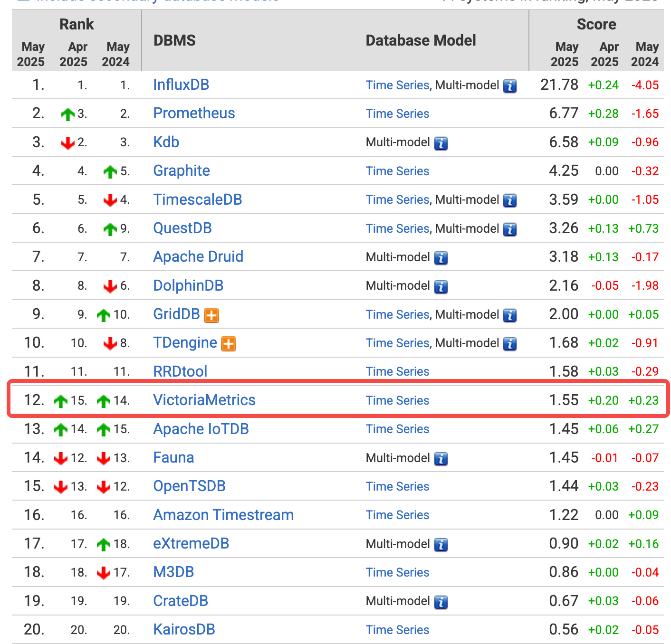Open the DolphinDB DBMS link

click(x=188, y=285)
